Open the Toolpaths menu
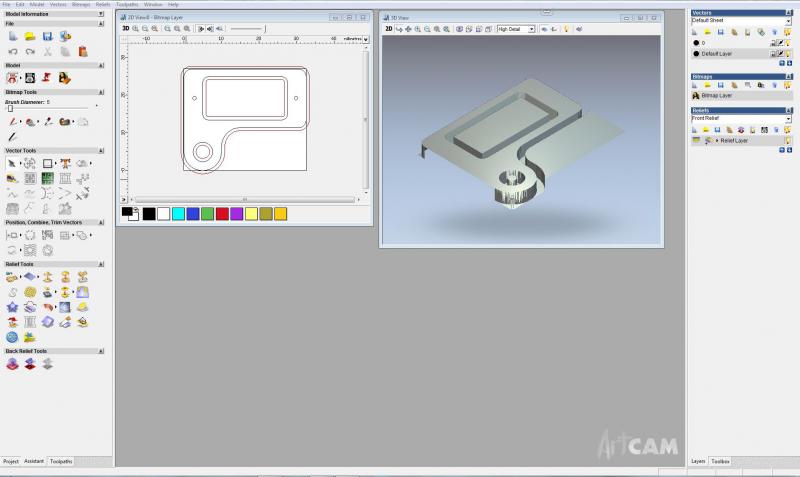Screen dimensions: 800x477 tap(127, 4)
